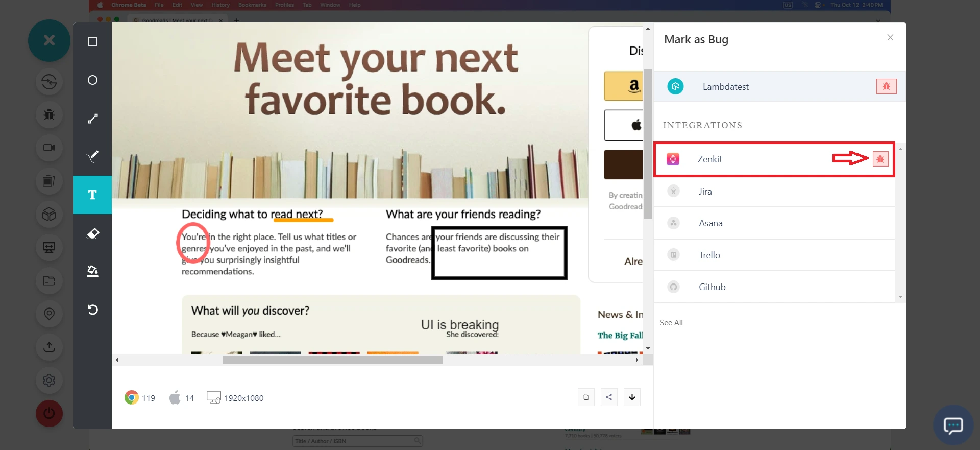Click the red power button
The height and width of the screenshot is (450, 980).
49,413
